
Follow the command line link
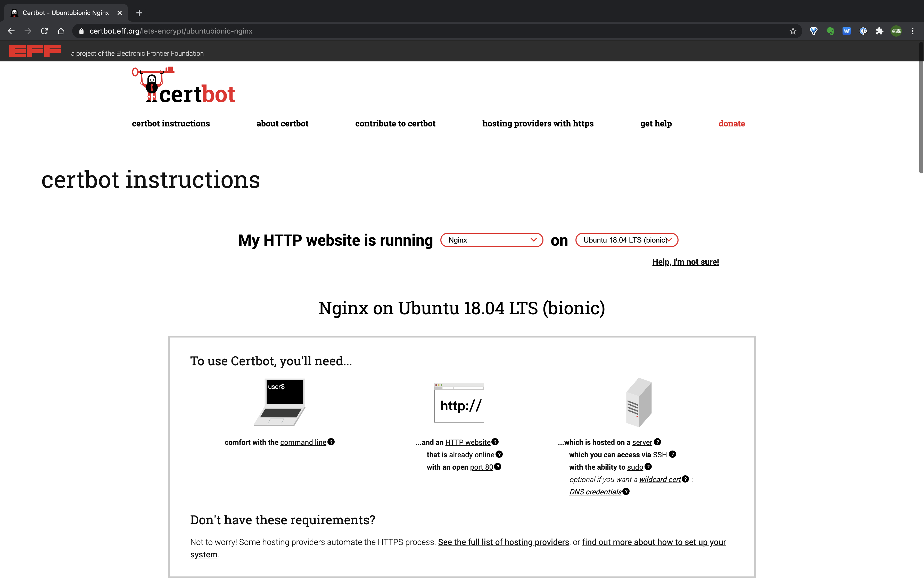[x=303, y=442]
